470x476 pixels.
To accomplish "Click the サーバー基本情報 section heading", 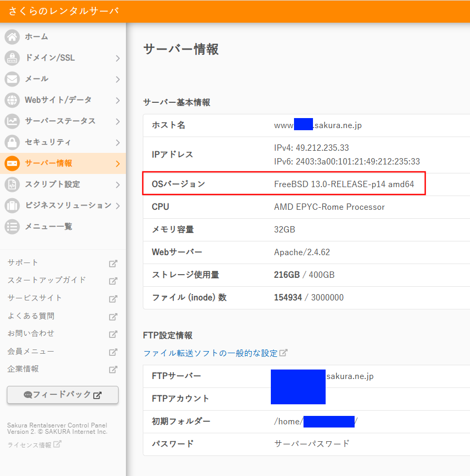I will point(177,102).
